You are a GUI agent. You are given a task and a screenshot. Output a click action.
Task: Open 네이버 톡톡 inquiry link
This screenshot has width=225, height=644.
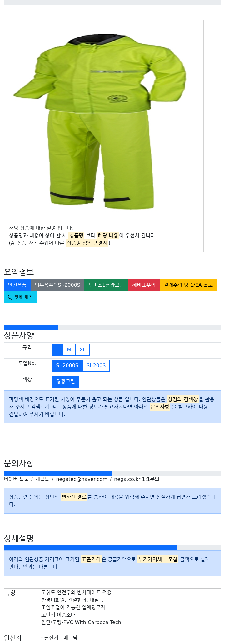pos(16,479)
